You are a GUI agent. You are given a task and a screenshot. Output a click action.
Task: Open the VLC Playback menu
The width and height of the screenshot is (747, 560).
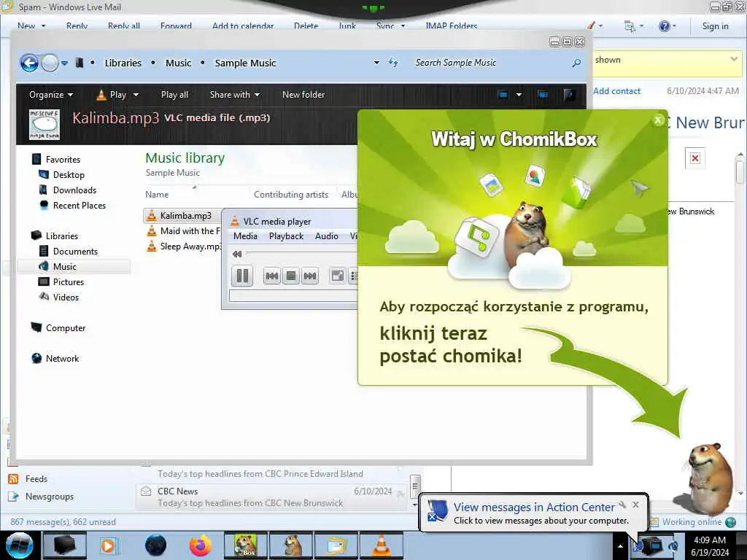click(x=286, y=236)
